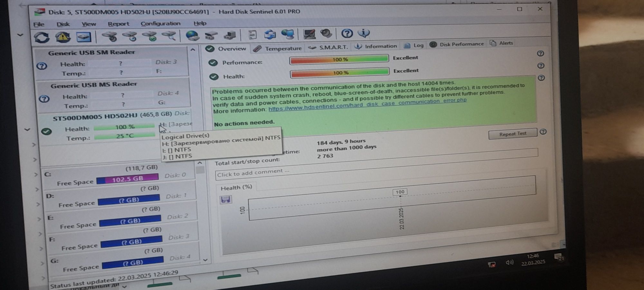Screen dimensions: 644x290
Task: Click disk list scroll-up arrow near SM Reader
Action: 193,50
